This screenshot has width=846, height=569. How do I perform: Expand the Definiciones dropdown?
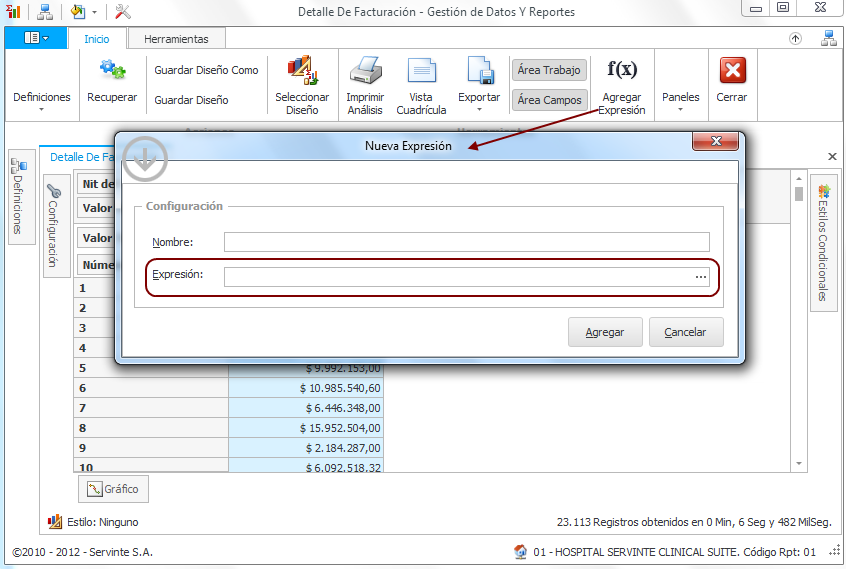pyautogui.click(x=42, y=102)
